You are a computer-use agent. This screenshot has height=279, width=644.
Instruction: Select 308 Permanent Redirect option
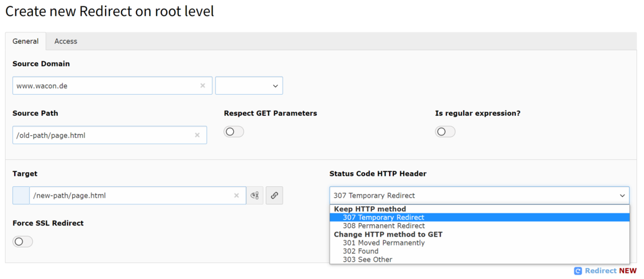click(x=384, y=226)
